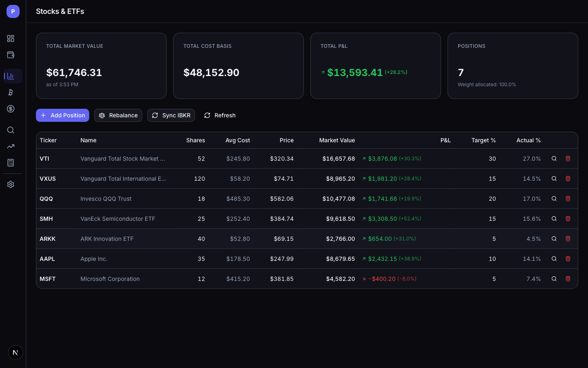The height and width of the screenshot is (368, 588).
Task: Delete the ARKK position
Action: (568, 239)
